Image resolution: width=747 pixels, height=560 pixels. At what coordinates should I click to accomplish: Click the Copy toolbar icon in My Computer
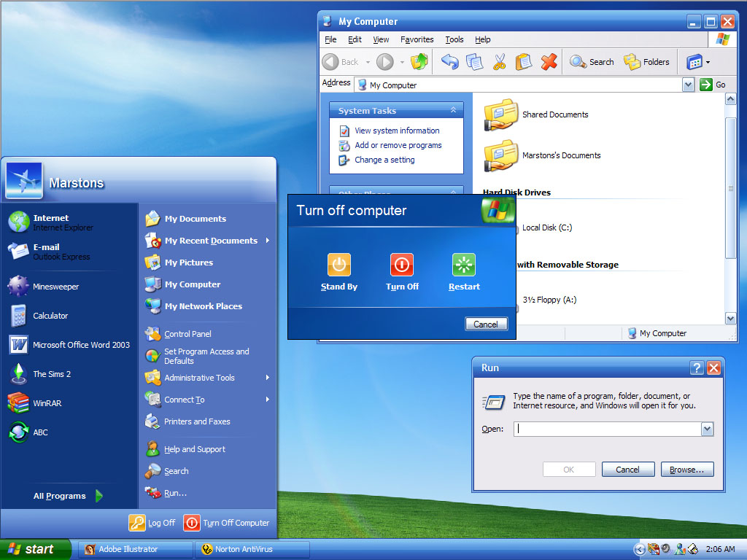(x=474, y=62)
